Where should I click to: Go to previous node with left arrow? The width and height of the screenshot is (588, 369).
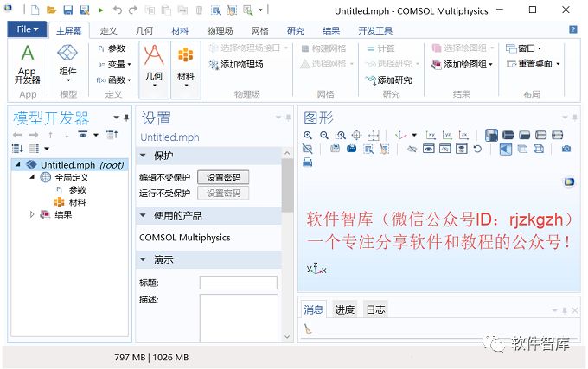coord(17,135)
